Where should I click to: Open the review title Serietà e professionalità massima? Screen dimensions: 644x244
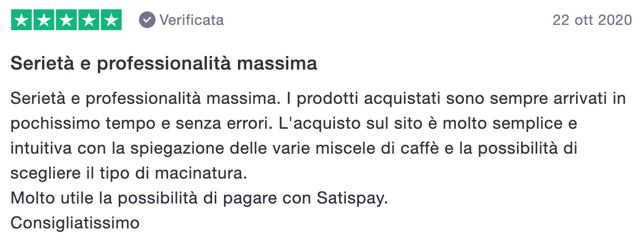pos(164,64)
